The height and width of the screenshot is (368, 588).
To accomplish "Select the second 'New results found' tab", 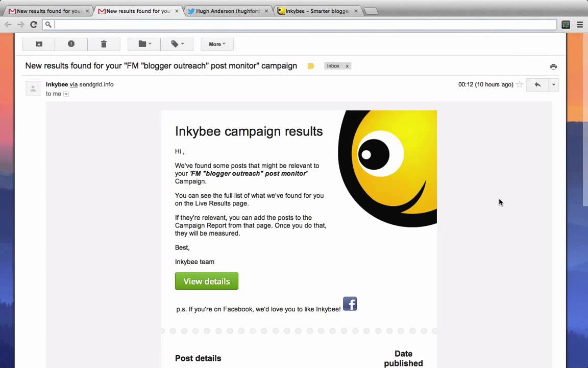I will (138, 11).
